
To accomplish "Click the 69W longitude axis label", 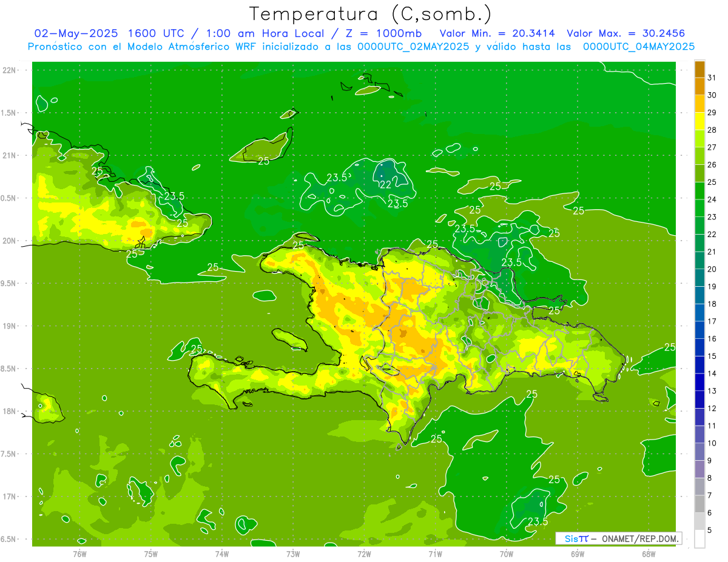I will [x=578, y=554].
